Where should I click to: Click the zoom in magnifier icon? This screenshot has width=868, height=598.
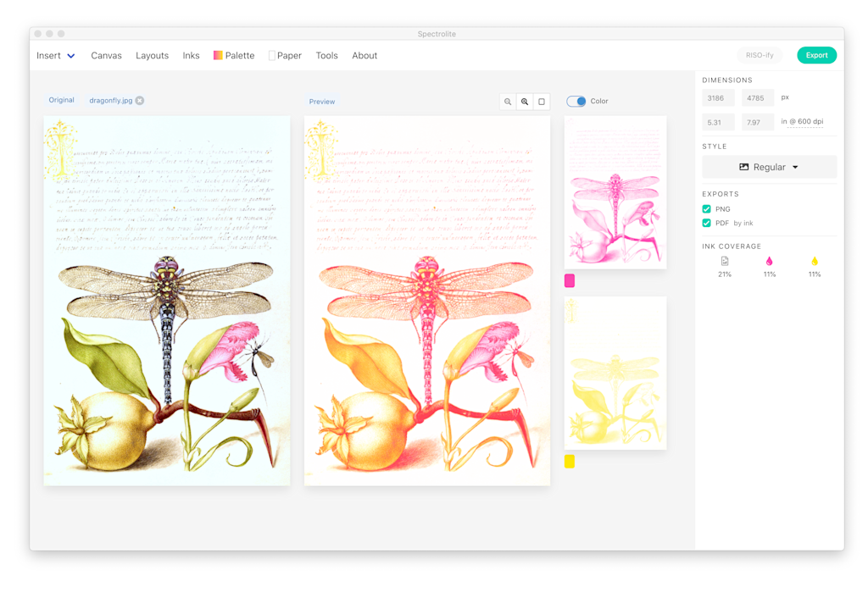pos(525,102)
